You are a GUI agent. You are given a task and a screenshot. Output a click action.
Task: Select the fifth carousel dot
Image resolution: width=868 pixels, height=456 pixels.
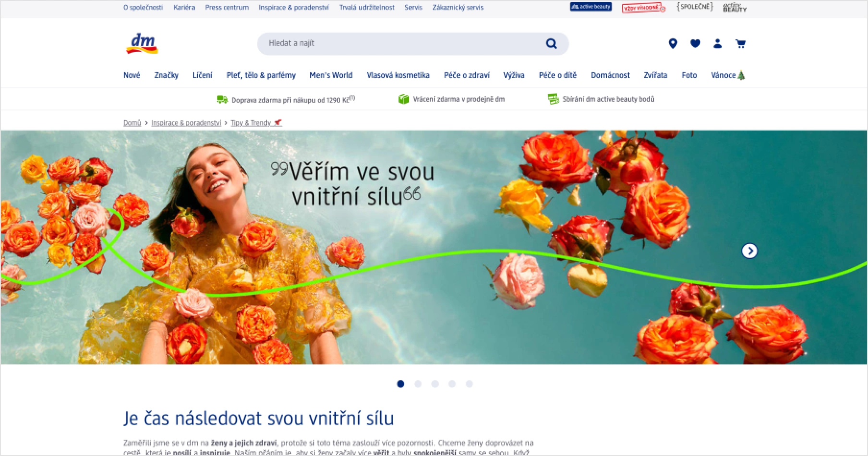tap(469, 384)
